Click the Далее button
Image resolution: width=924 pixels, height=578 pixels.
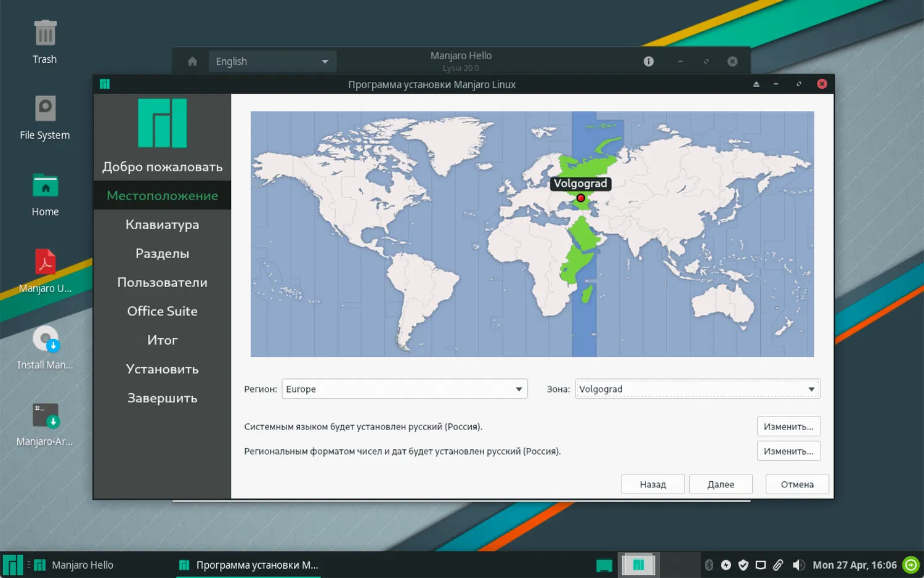[721, 484]
